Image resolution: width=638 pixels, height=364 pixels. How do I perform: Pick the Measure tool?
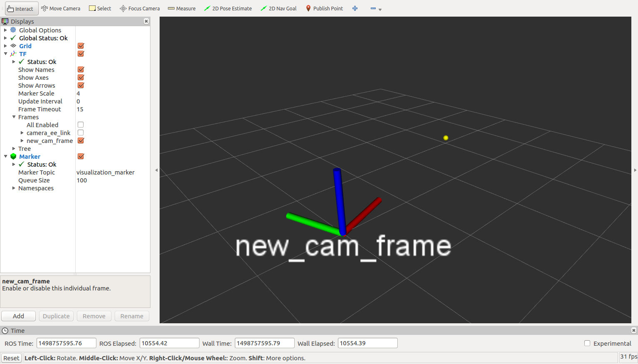[x=182, y=9]
